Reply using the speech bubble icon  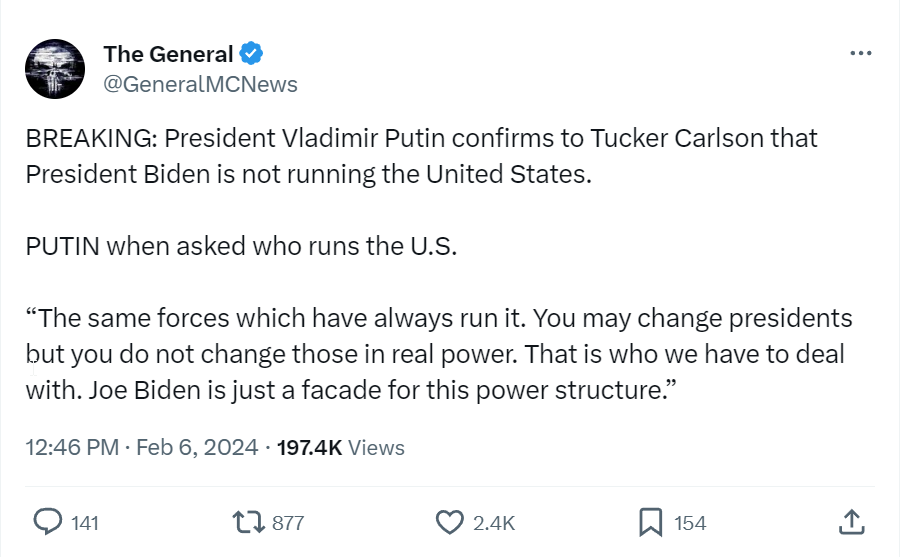[x=49, y=521]
